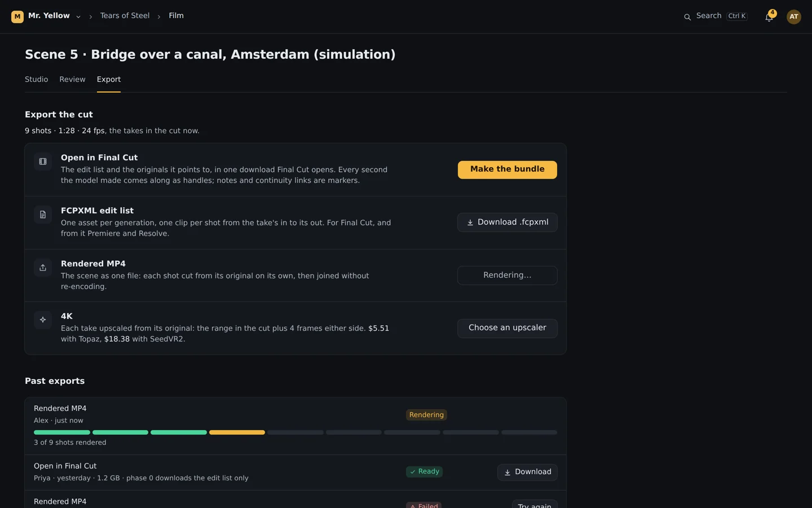Viewport: 812px width, 508px height.
Task: Click the upload icon beside Rendered MP4
Action: point(43,268)
